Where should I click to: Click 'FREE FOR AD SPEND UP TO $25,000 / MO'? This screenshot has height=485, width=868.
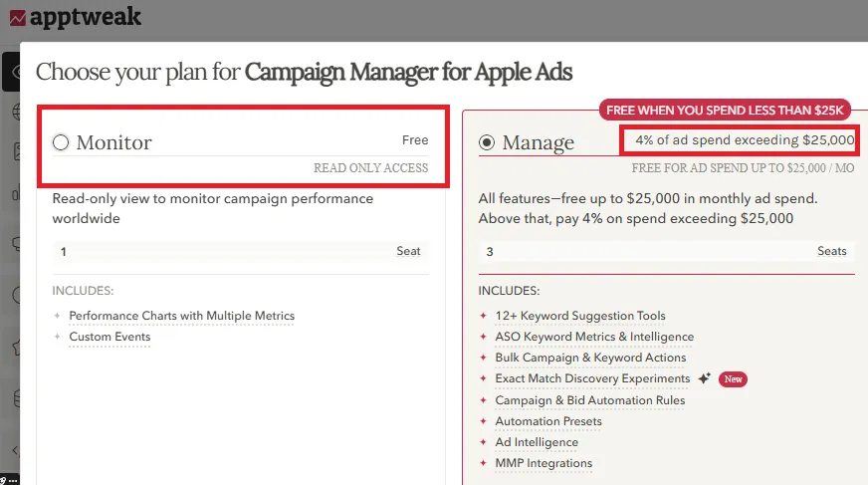point(743,167)
